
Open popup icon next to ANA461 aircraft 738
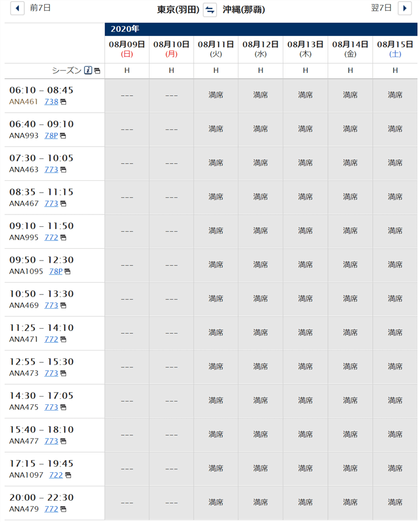(63, 102)
